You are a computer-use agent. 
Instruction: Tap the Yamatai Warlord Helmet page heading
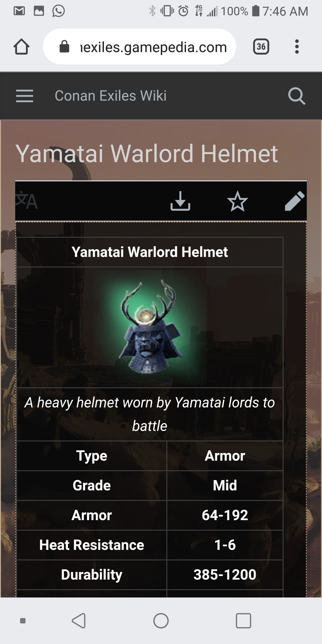tap(146, 153)
